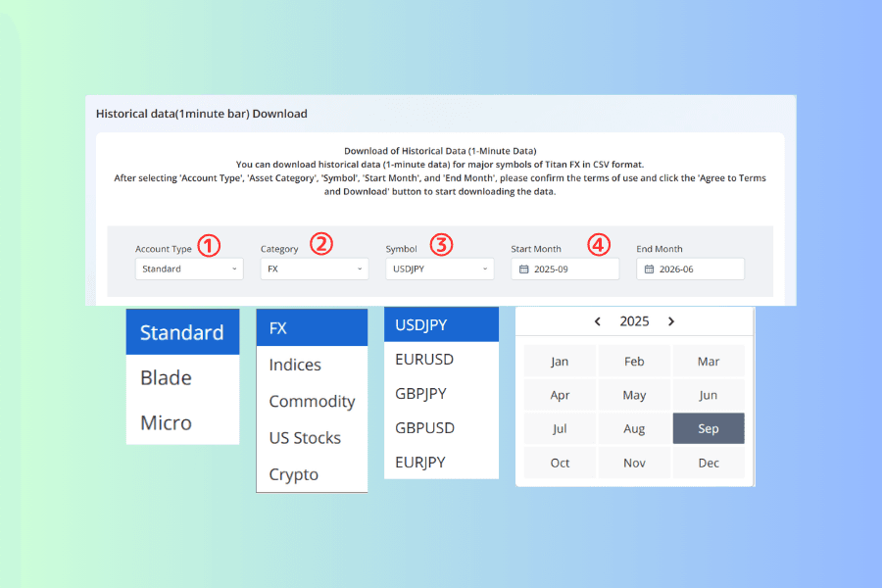
Task: Click the Symbol dropdown arrow
Action: coord(485,269)
